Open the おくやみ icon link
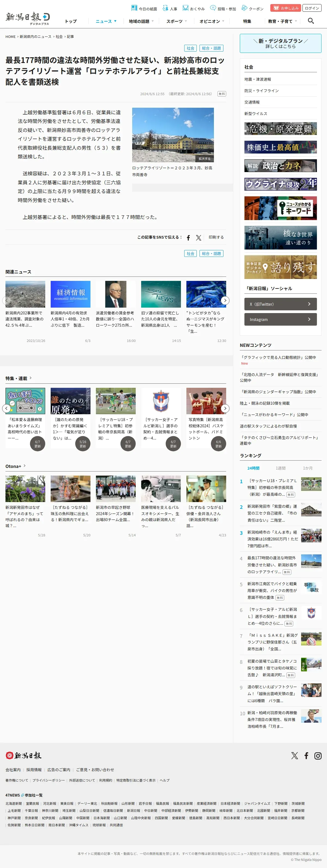The image size is (327, 868). (x=193, y=8)
